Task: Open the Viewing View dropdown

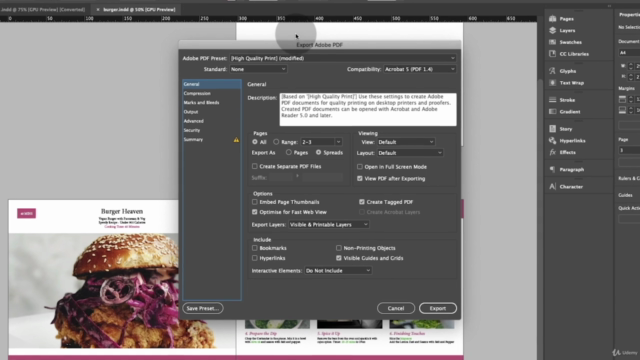Action: (x=406, y=142)
